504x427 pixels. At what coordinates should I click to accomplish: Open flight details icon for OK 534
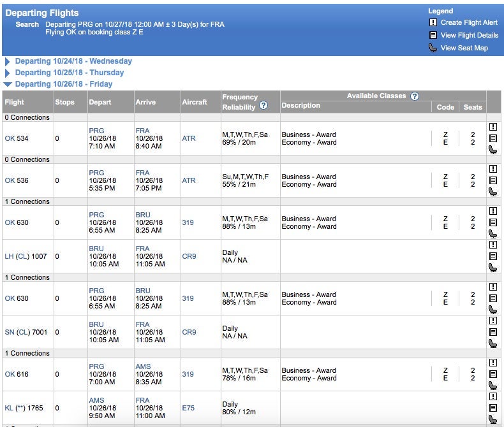pos(493,138)
